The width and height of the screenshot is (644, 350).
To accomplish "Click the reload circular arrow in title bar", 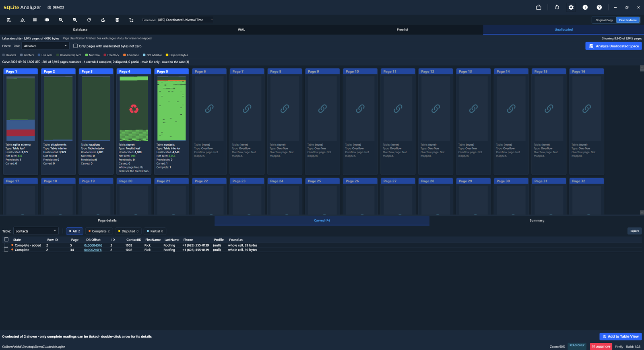I will [557, 7].
